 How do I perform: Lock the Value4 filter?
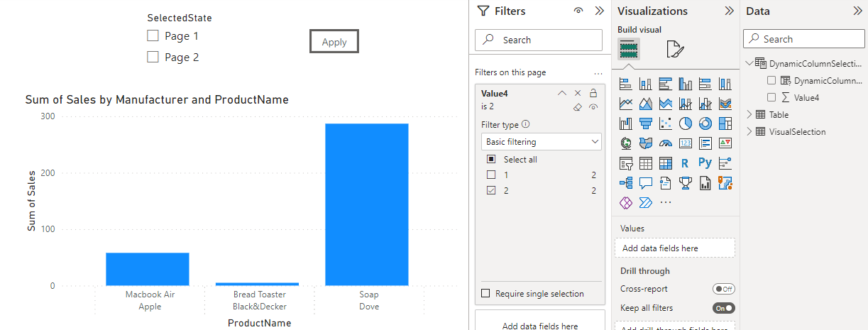pos(593,93)
